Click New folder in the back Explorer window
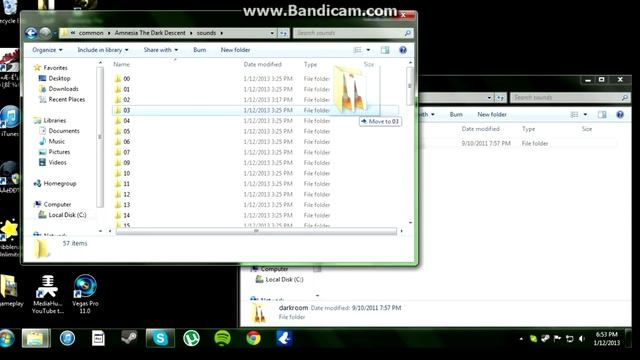This screenshot has height=360, width=640. pyautogui.click(x=492, y=114)
